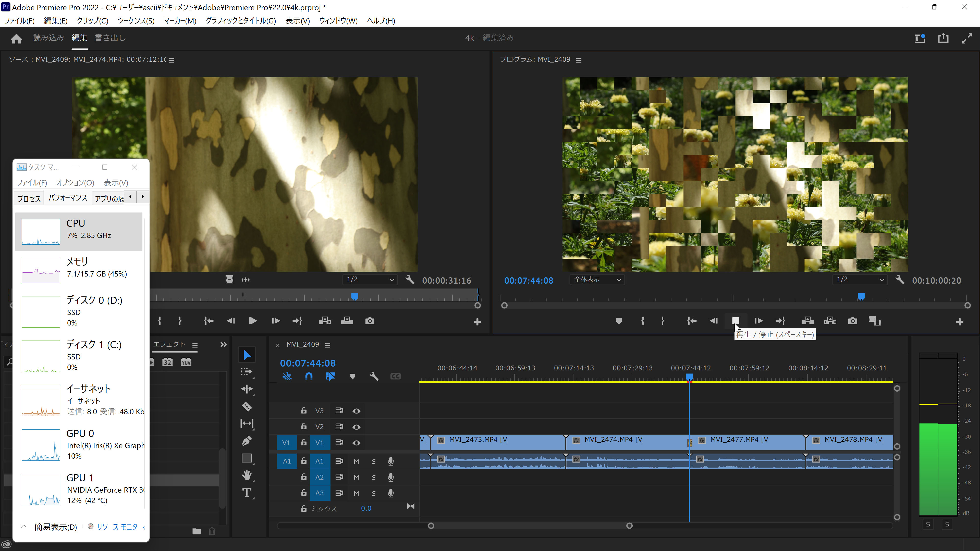980x551 pixels.
Task: Hide the V1 track output with the eye icon
Action: [356, 443]
